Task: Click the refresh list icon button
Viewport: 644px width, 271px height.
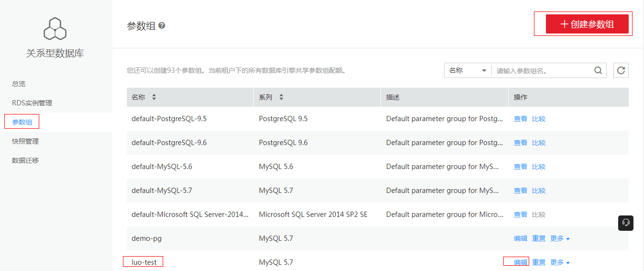Action: tap(621, 70)
